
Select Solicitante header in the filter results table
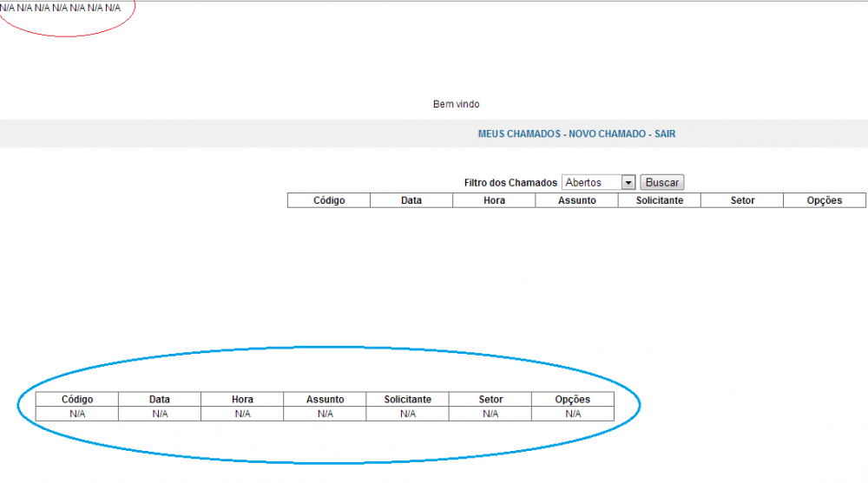click(659, 200)
